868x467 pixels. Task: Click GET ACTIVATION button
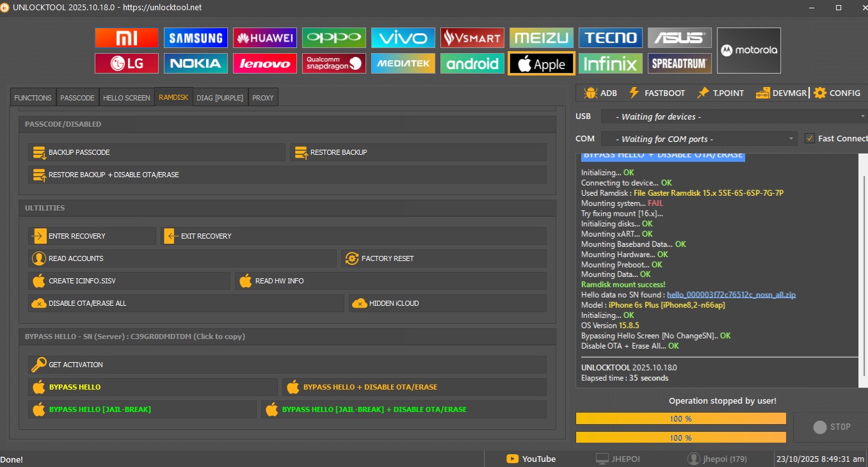point(287,365)
